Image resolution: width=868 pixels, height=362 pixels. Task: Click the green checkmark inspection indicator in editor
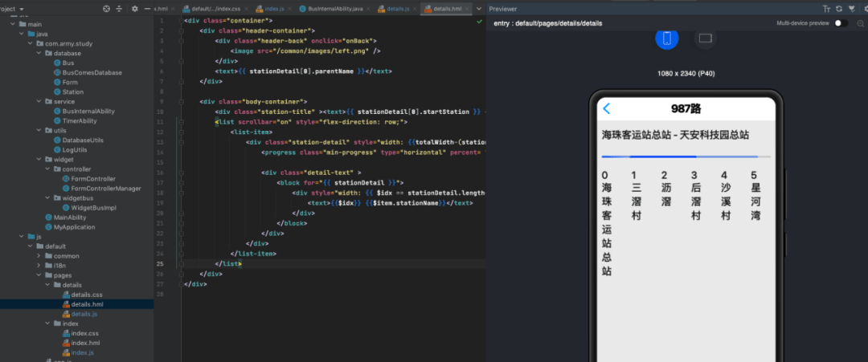pyautogui.click(x=479, y=21)
